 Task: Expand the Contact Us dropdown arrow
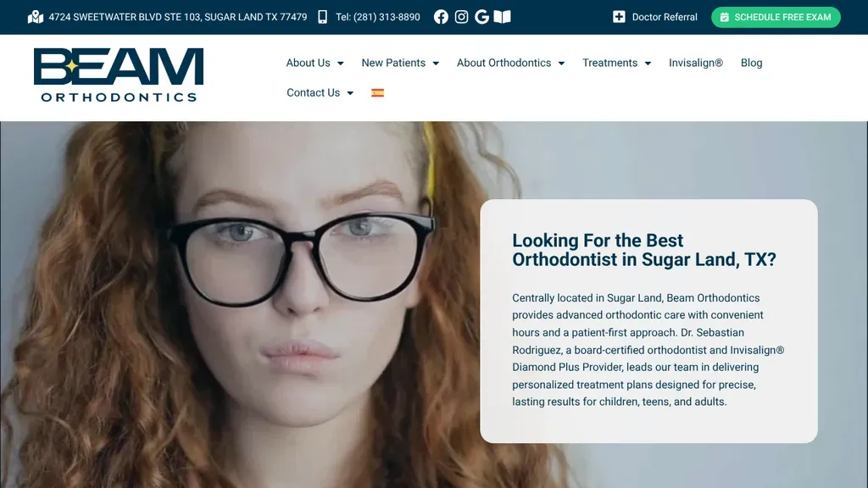click(x=350, y=93)
